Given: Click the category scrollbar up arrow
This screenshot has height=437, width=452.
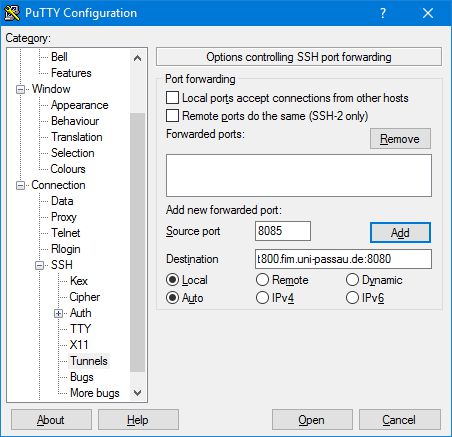Looking at the screenshot, I should (x=137, y=58).
